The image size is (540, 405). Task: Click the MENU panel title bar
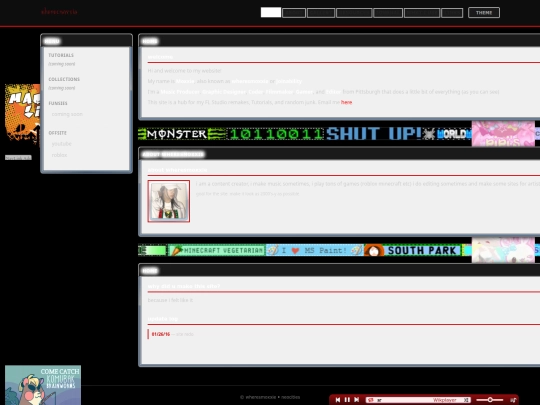86,41
